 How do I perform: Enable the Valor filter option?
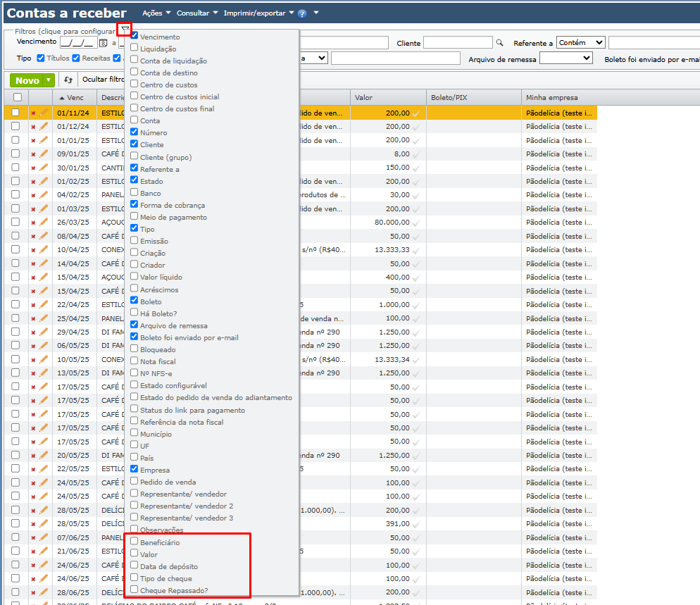pos(134,553)
